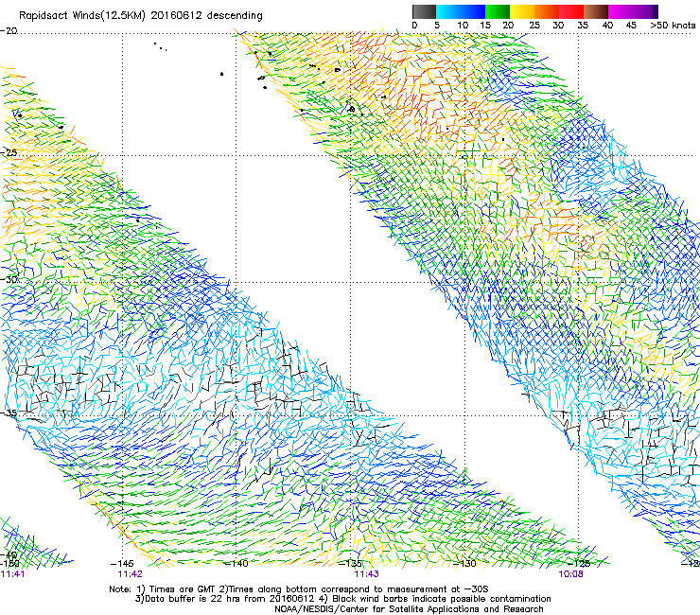Click the '-135' longitude label
This screenshot has height=615, width=700.
tap(350, 564)
